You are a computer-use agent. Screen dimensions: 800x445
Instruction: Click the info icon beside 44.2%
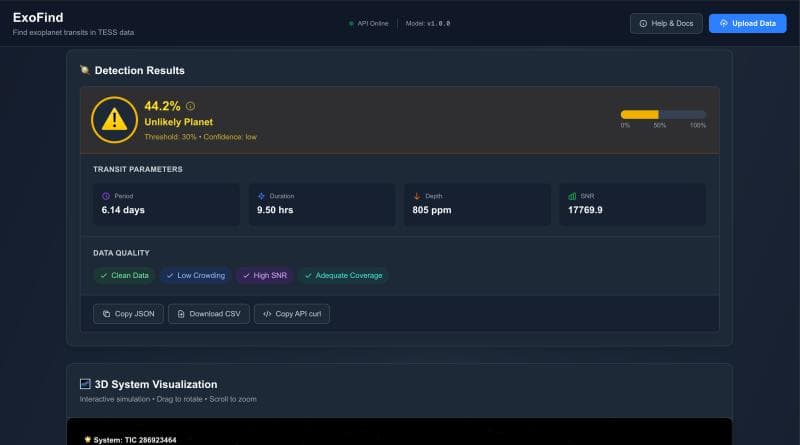190,106
